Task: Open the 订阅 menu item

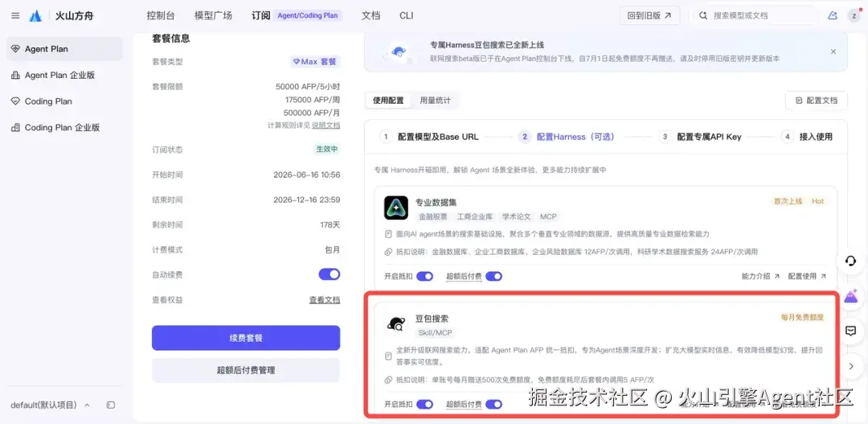Action: pos(260,15)
